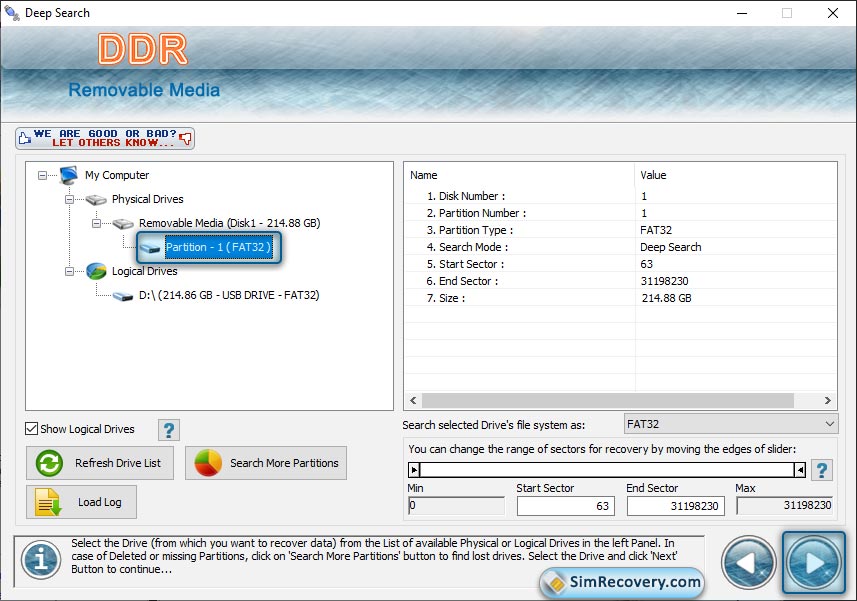This screenshot has height=601, width=857.
Task: Collapse the My Computer tree node
Action: pyautogui.click(x=42, y=175)
